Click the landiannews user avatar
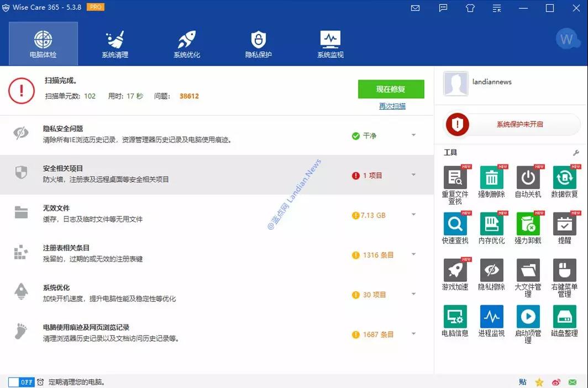 point(456,83)
